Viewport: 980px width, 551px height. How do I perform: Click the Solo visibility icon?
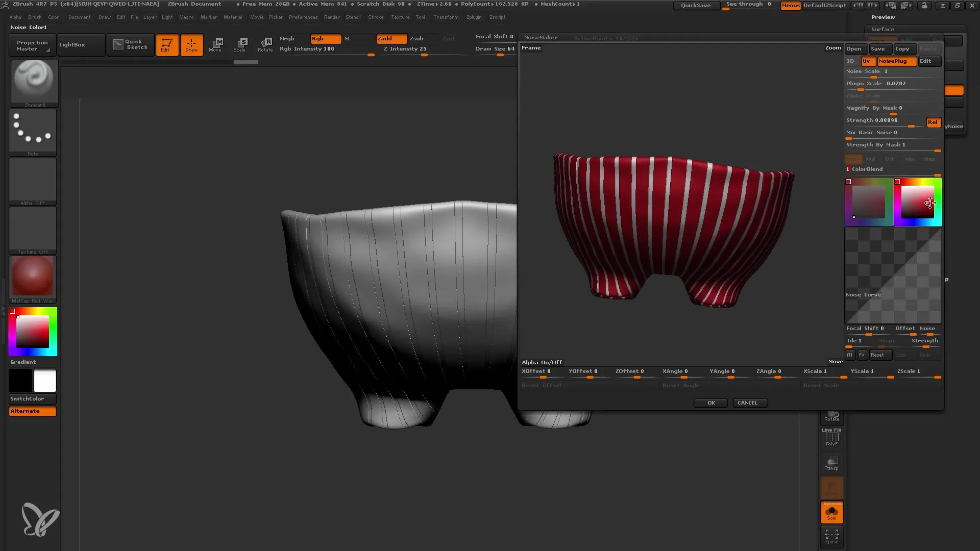coord(831,513)
